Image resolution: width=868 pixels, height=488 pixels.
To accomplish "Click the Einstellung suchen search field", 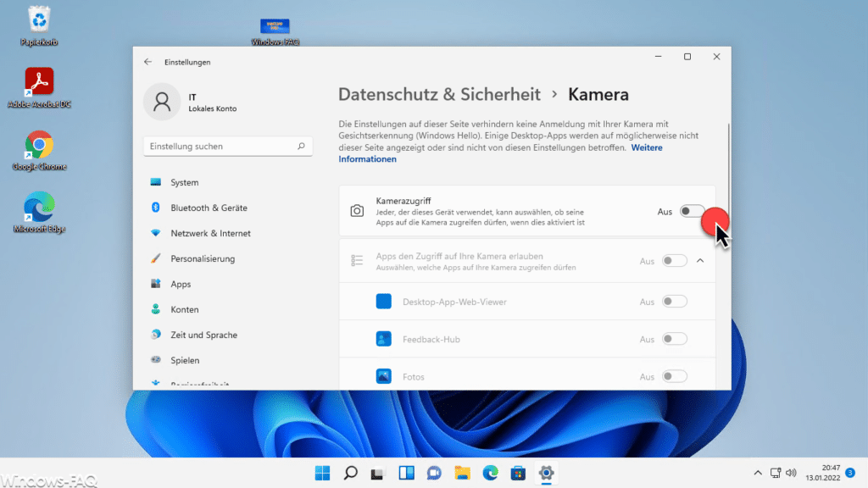I will pos(228,146).
